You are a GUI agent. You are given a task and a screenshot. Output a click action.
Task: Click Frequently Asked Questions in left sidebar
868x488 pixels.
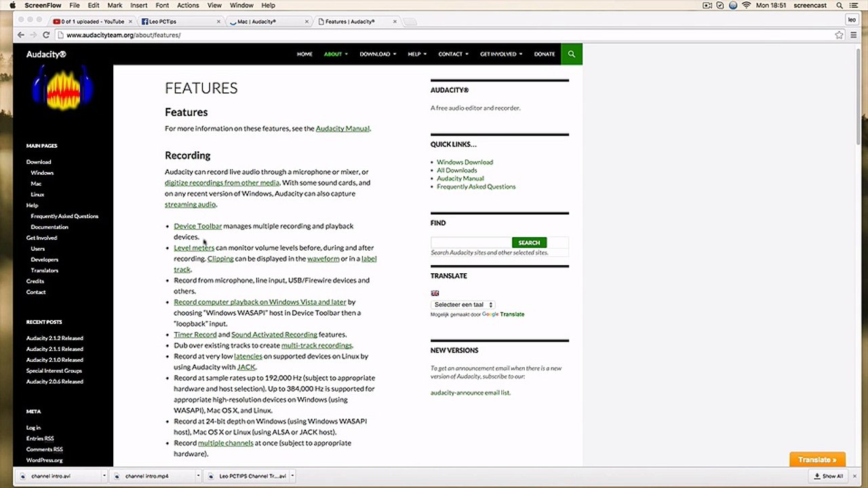[x=64, y=216]
